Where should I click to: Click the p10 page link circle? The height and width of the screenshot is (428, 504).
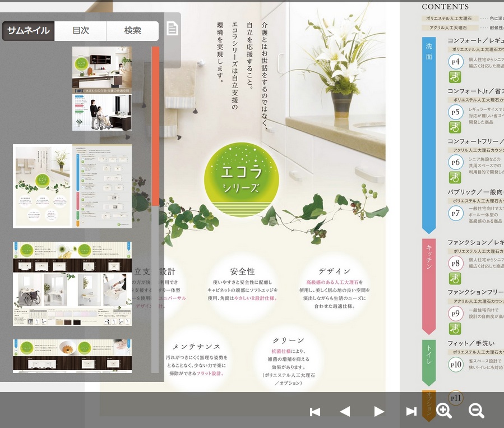coord(456,365)
